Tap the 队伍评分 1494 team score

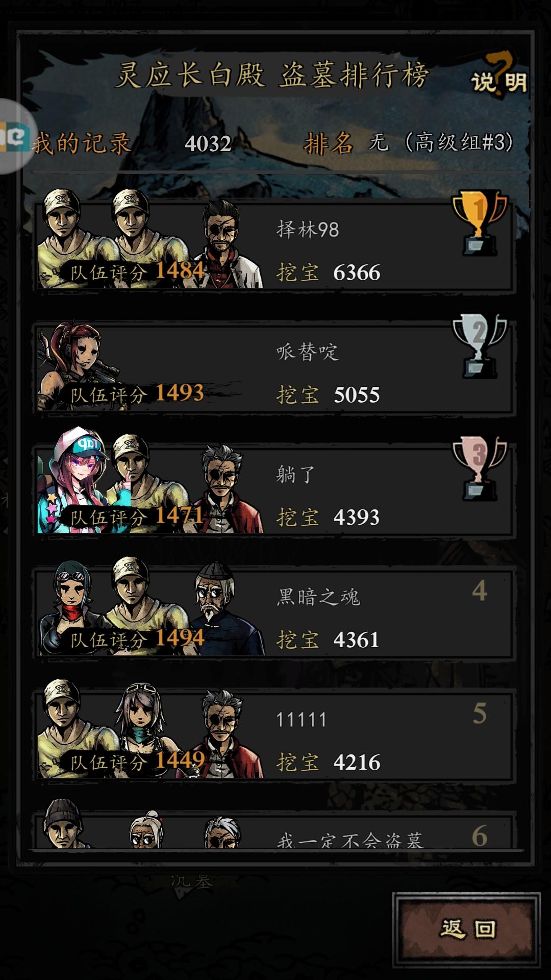point(137,639)
